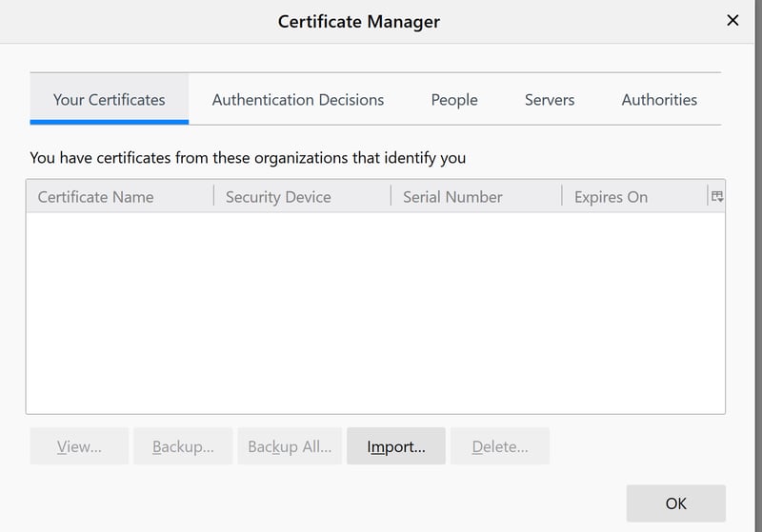The image size is (762, 532).
Task: Close the Certificate Manager dialog
Action: pos(732,20)
